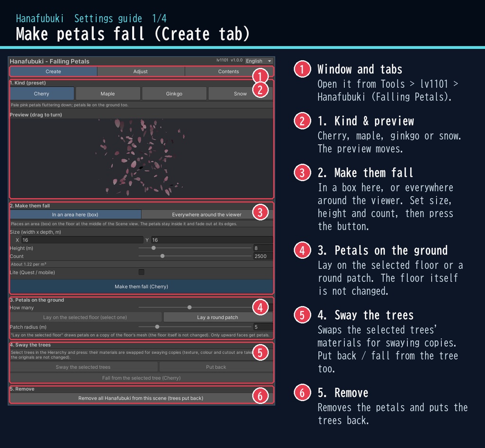Click the Size Y input field

[212, 240]
